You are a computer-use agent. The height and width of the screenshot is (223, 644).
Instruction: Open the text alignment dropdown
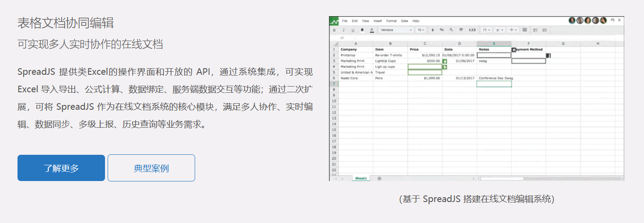pos(500,30)
